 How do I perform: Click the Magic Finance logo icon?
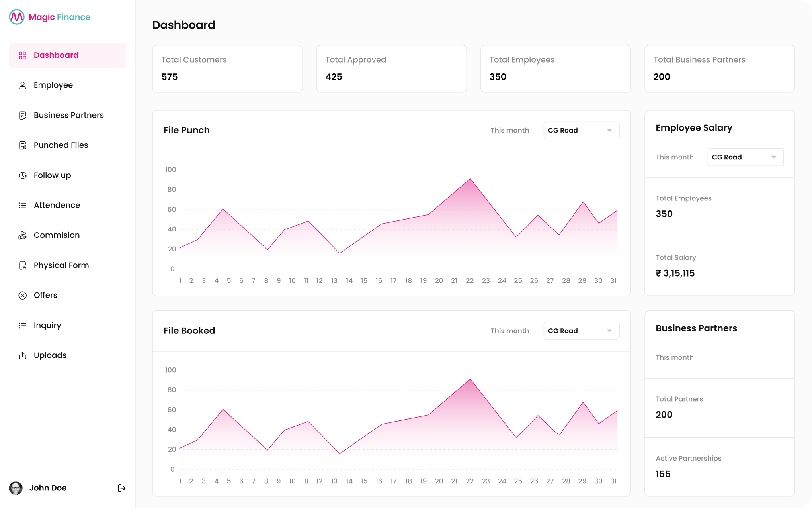[17, 17]
